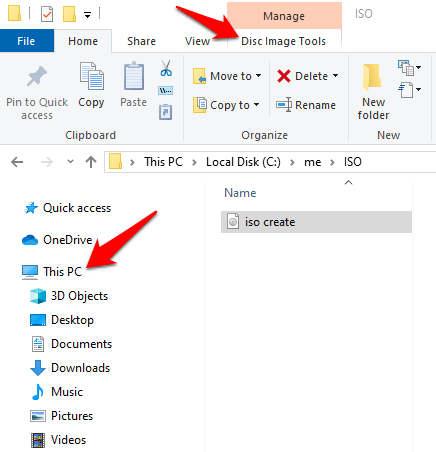436x452 pixels.
Task: Select the iso create file
Action: (x=316, y=222)
